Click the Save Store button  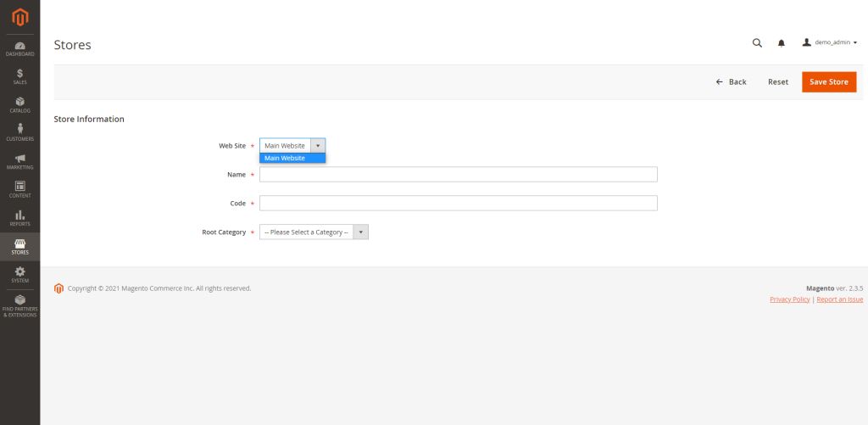tap(829, 82)
